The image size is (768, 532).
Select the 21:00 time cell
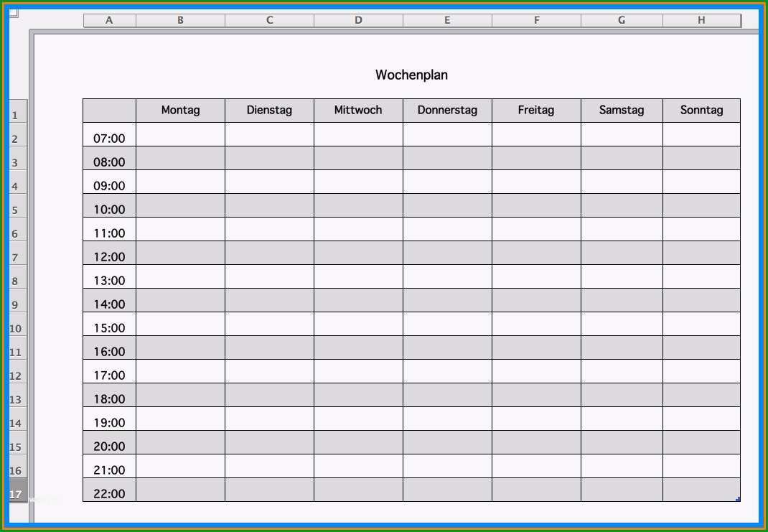(109, 466)
